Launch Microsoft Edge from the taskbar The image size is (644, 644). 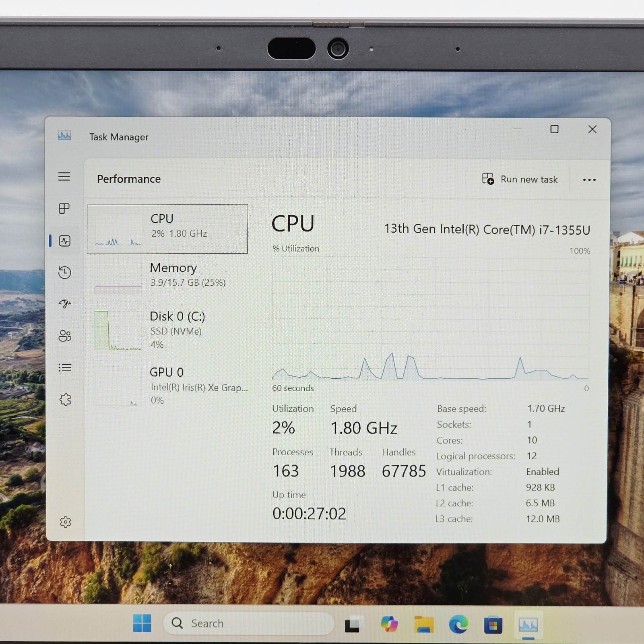point(458,625)
